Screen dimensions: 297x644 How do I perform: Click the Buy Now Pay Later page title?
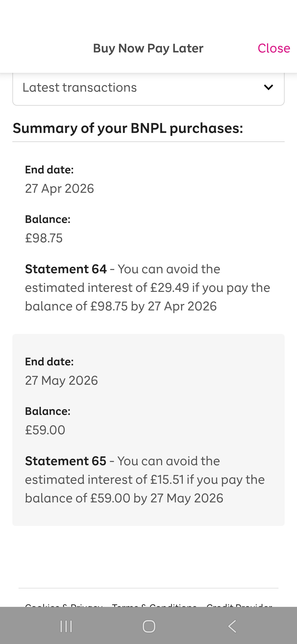[x=148, y=48]
